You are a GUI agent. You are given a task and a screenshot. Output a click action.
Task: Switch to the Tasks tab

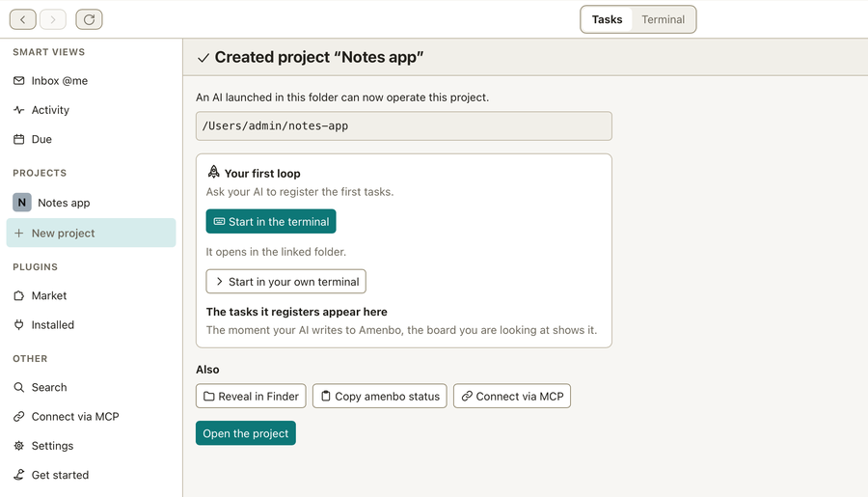607,19
